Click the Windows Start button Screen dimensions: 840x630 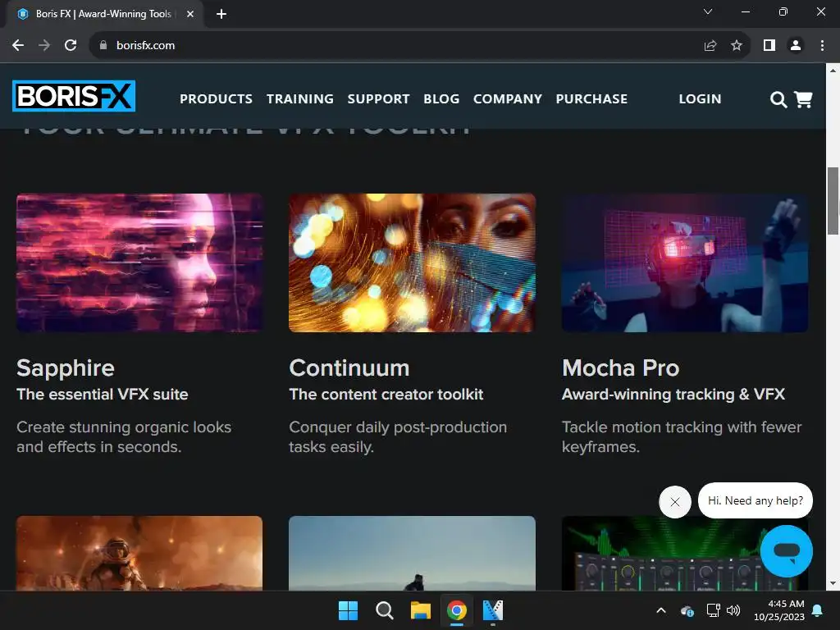(348, 610)
